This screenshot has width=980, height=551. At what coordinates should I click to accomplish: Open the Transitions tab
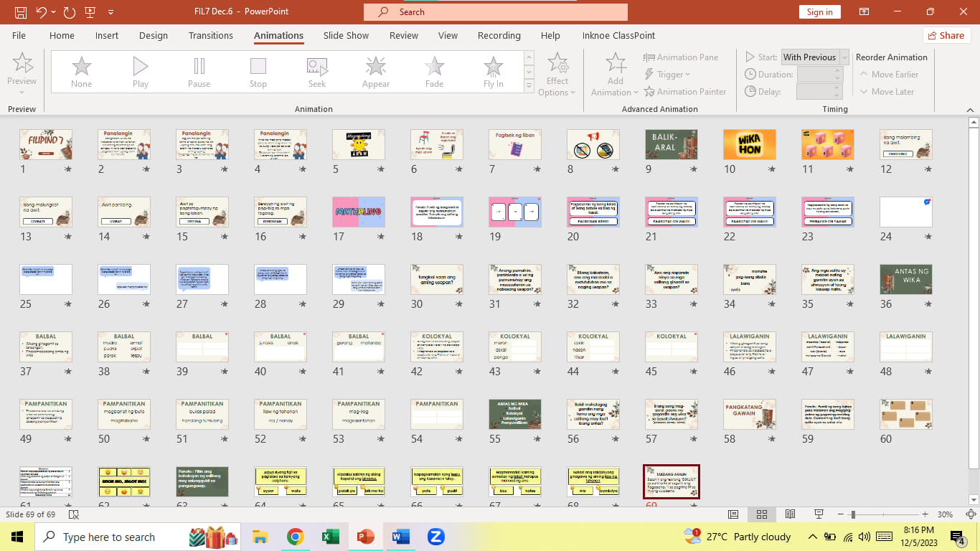click(211, 35)
